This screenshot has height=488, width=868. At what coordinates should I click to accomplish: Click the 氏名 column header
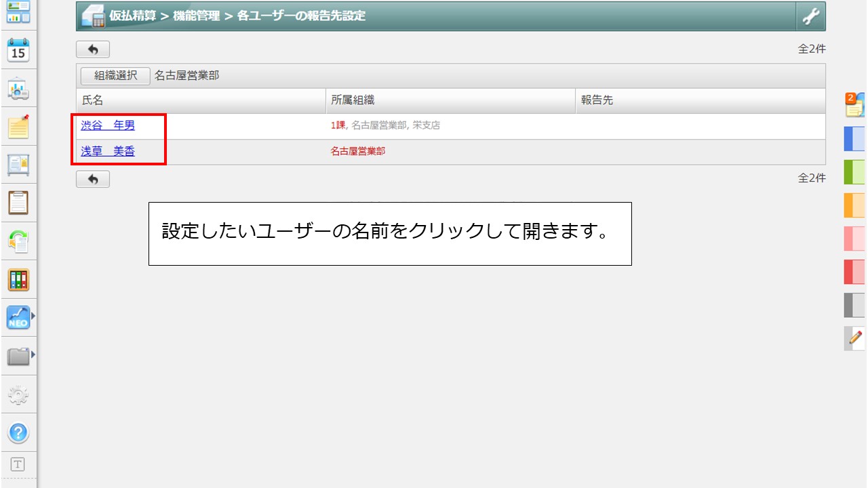[x=201, y=100]
